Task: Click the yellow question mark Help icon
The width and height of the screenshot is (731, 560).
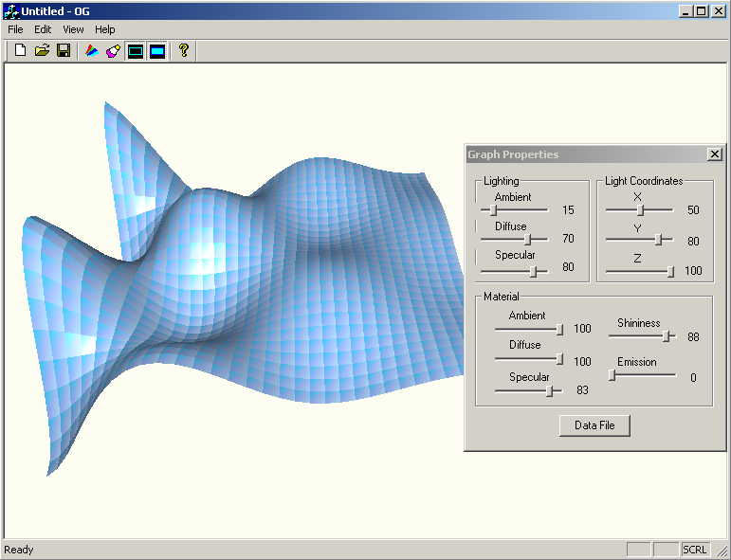Action: [x=184, y=50]
